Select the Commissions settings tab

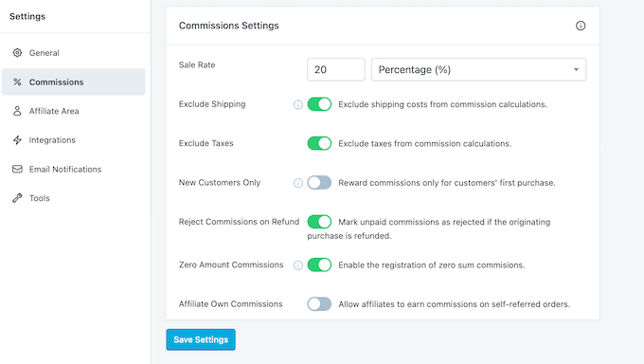74,82
